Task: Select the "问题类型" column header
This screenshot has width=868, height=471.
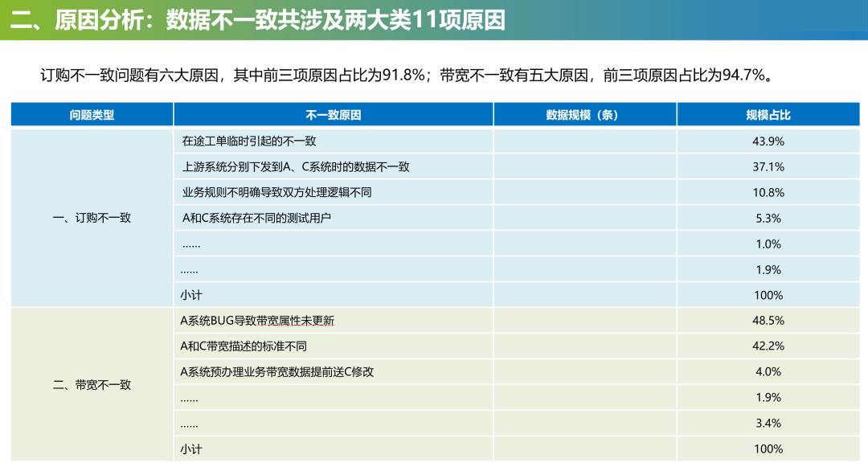Action: coord(92,115)
